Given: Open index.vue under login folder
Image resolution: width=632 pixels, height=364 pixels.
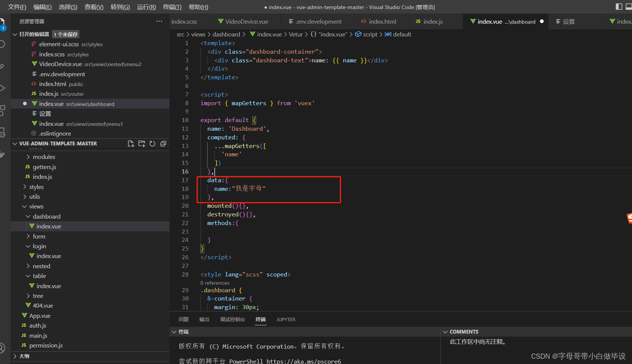Looking at the screenshot, I should (x=48, y=256).
